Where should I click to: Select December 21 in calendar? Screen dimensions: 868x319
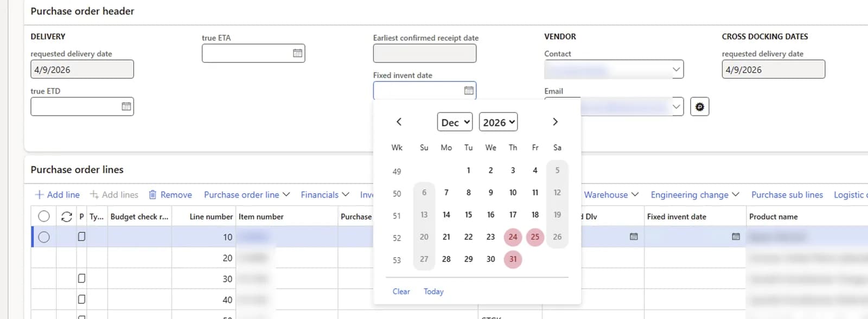tap(446, 237)
